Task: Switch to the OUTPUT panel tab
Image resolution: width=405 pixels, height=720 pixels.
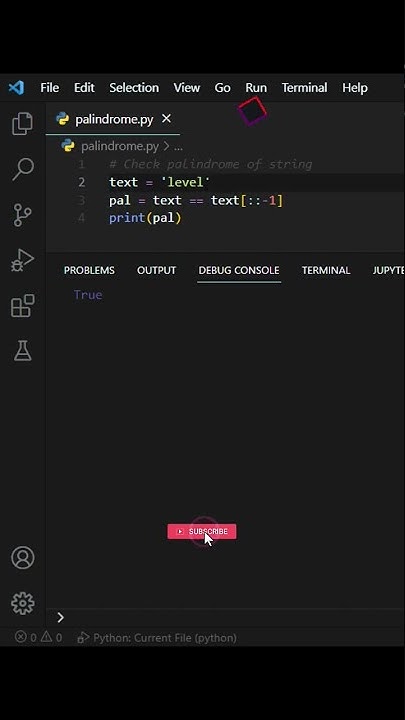Action: click(x=156, y=270)
